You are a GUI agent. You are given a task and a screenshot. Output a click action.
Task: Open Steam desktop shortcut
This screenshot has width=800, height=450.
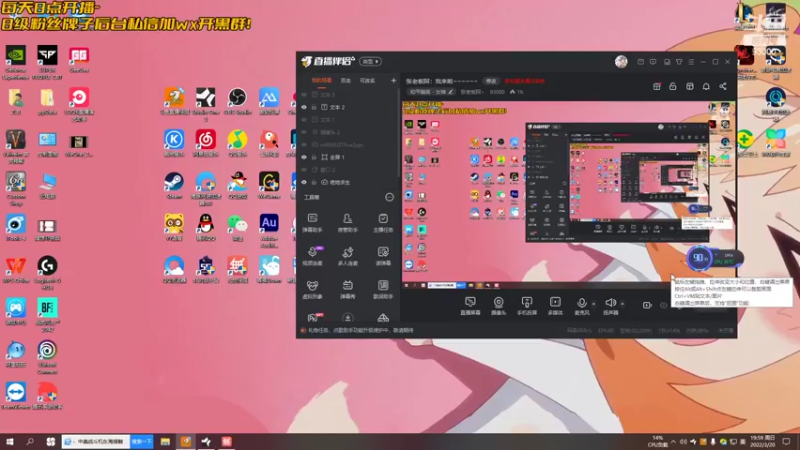pos(174,185)
